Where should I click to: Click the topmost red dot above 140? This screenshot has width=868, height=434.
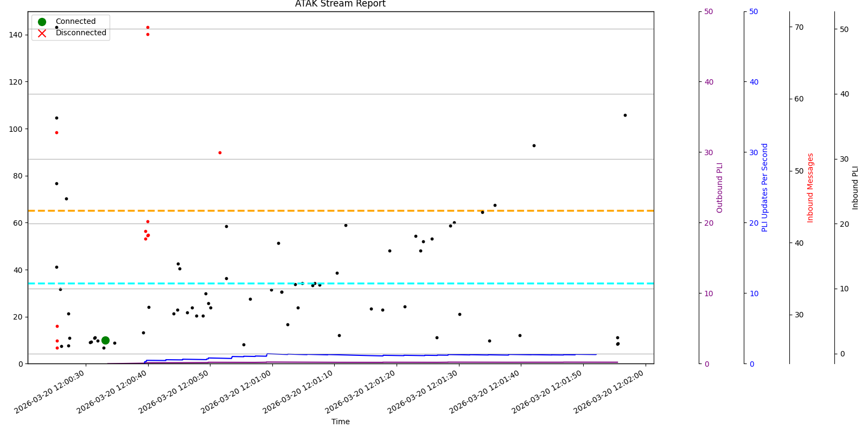148,27
